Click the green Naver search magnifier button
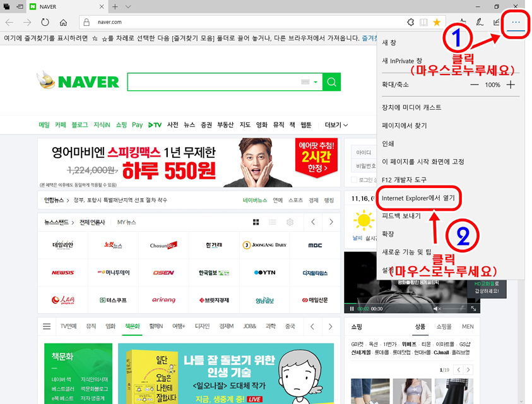 pyautogui.click(x=331, y=82)
